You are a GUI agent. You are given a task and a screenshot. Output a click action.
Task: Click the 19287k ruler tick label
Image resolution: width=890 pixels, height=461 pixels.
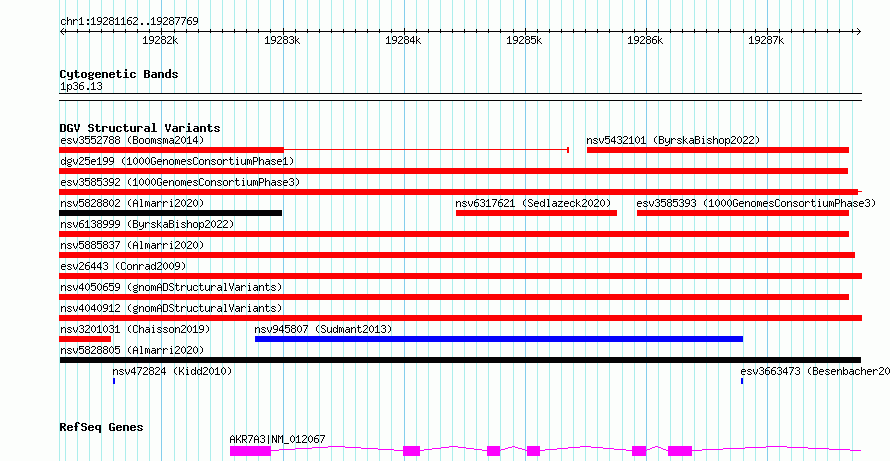766,40
